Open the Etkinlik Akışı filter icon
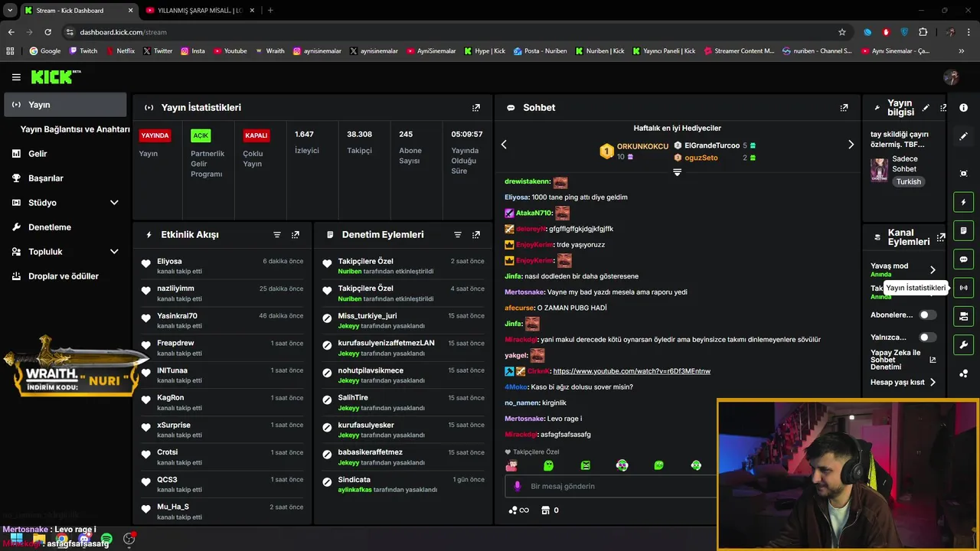This screenshot has width=980, height=551. 277,235
